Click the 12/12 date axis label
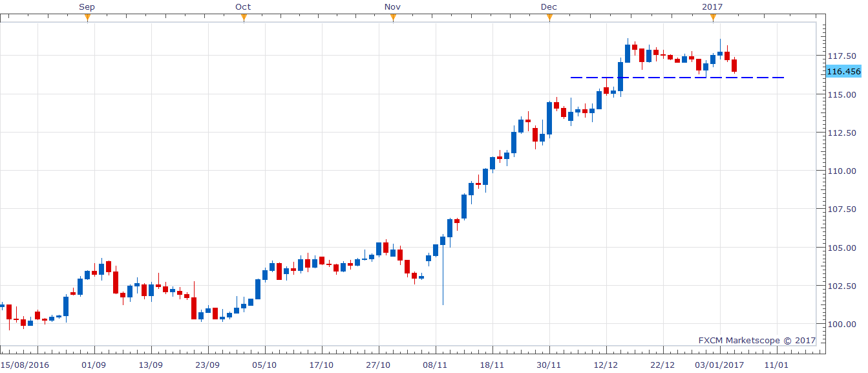This screenshot has width=868, height=373. point(606,365)
